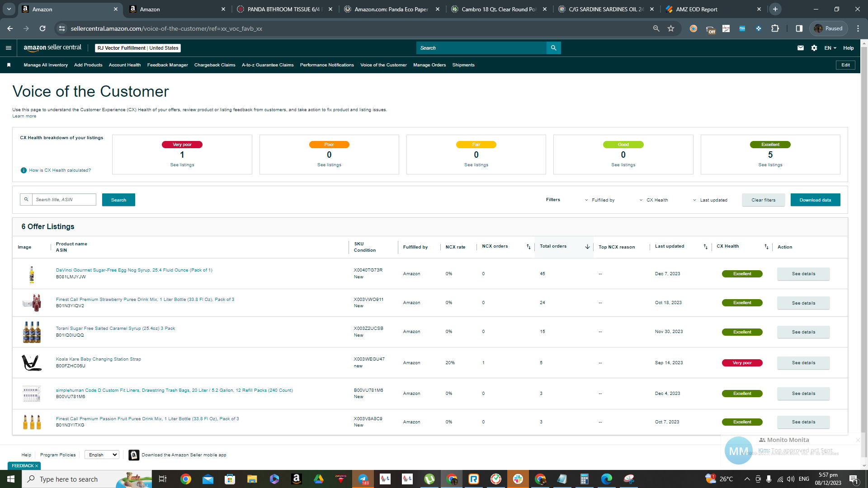This screenshot has width=868, height=488.
Task: Sort descending by Total orders arrow
Action: pos(587,247)
